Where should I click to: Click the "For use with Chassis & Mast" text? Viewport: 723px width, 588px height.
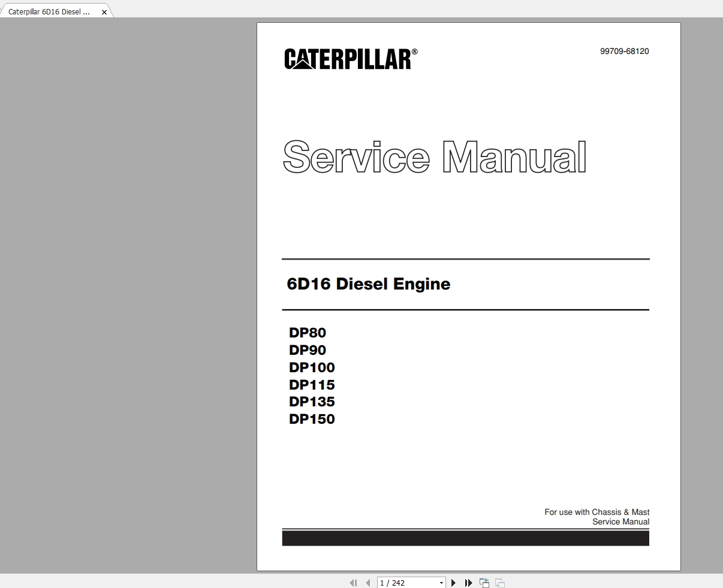(x=597, y=512)
